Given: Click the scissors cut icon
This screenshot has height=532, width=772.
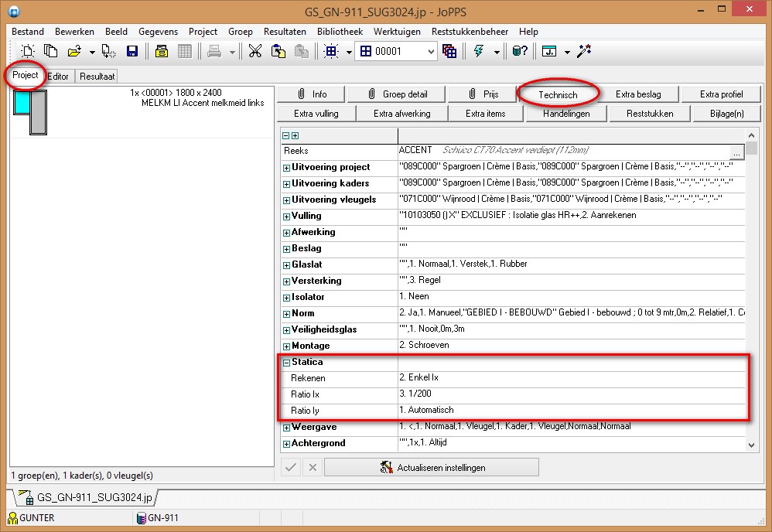Looking at the screenshot, I should click(x=255, y=51).
